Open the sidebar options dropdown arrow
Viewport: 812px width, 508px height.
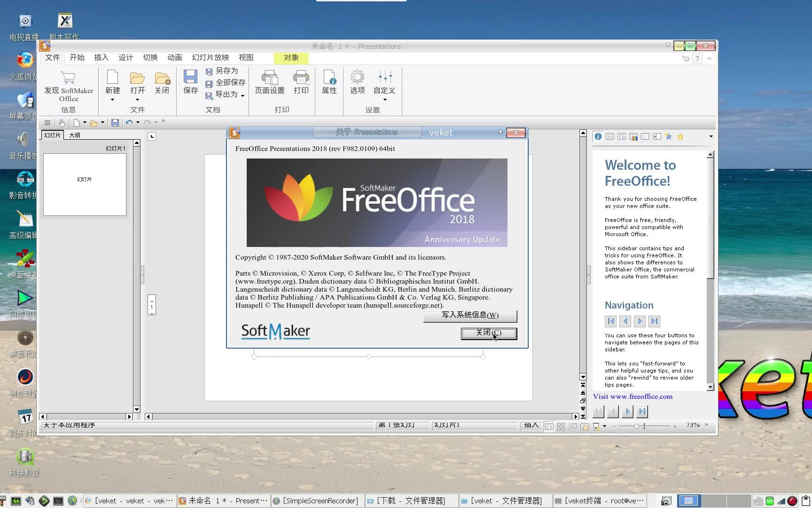[711, 136]
